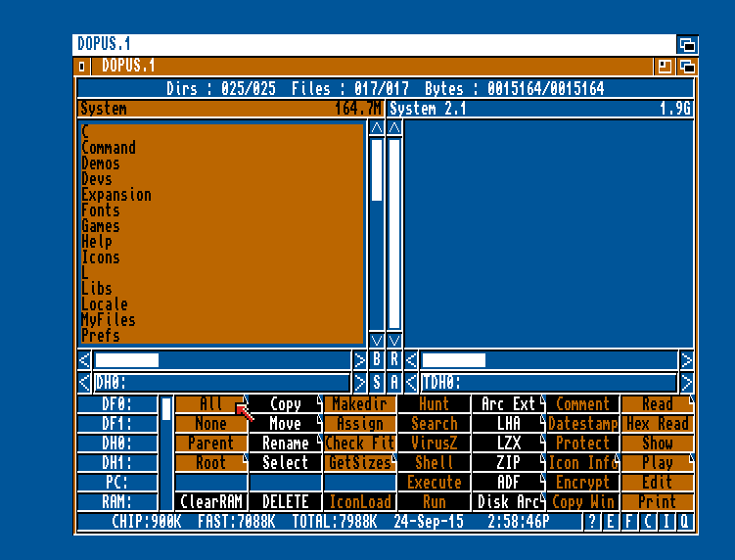Viewport: 735px width, 560px height.
Task: Click the left pane DH0: path field
Action: (x=222, y=383)
